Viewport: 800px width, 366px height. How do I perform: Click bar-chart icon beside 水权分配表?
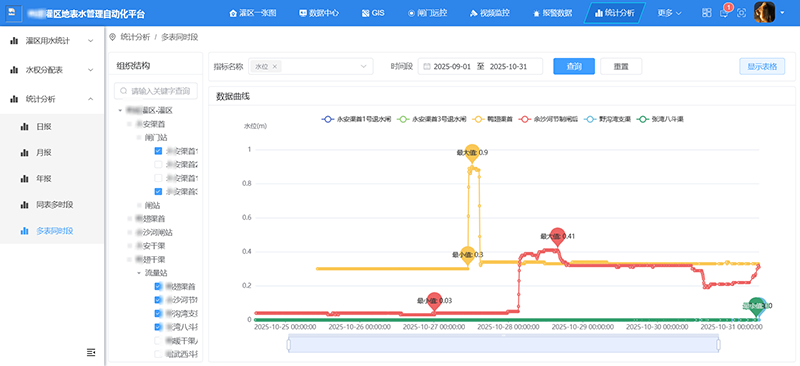[x=14, y=70]
